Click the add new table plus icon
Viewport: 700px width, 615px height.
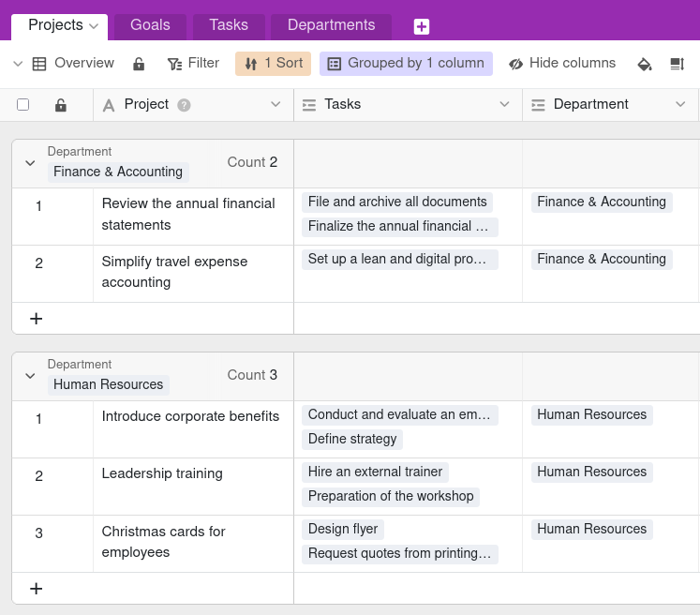click(422, 26)
